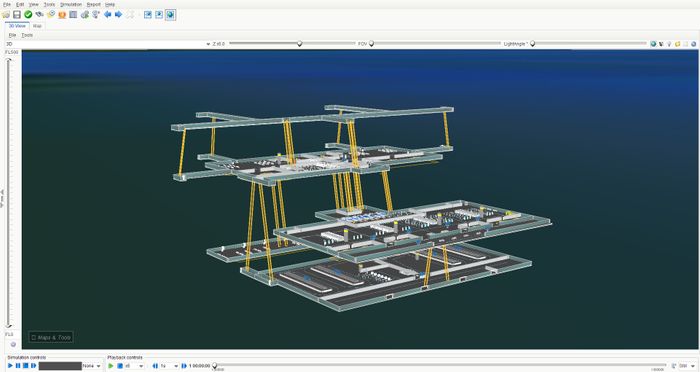
Task: Click the open folder toolbar icon
Action: [x=6, y=15]
